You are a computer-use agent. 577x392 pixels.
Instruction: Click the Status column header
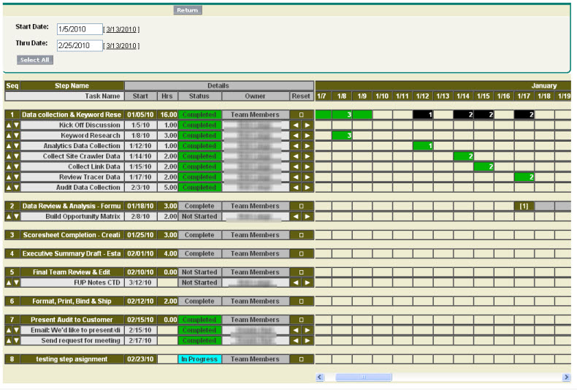(x=199, y=96)
